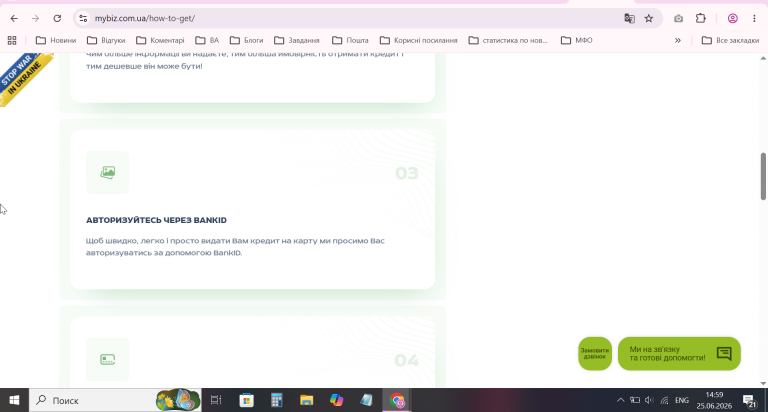
Task: Open the Google Translate page icon
Action: 629,19
